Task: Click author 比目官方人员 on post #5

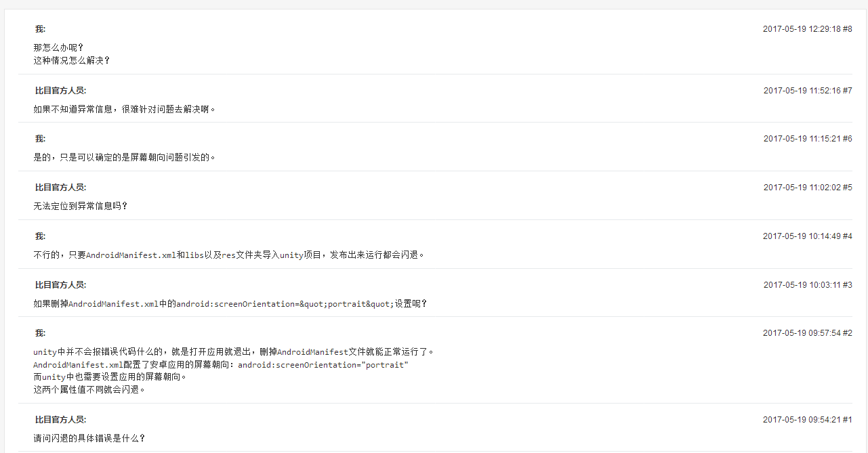Action: (60, 188)
